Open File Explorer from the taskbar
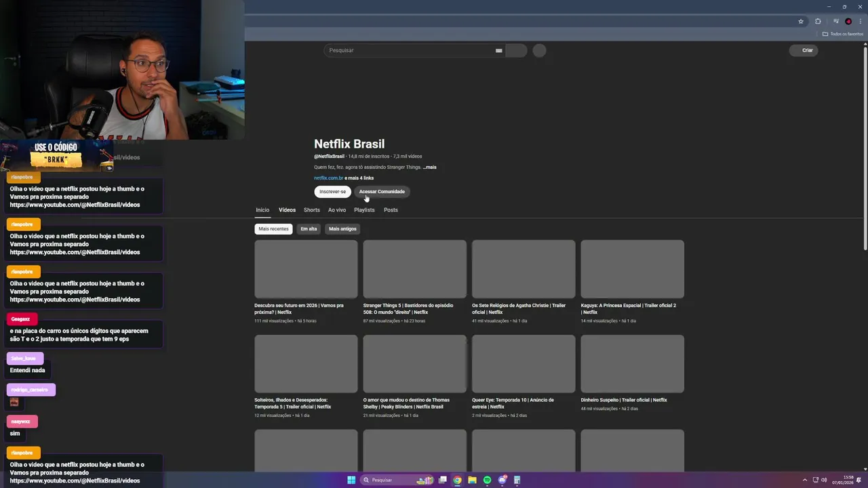This screenshot has height=488, width=868. (x=473, y=480)
